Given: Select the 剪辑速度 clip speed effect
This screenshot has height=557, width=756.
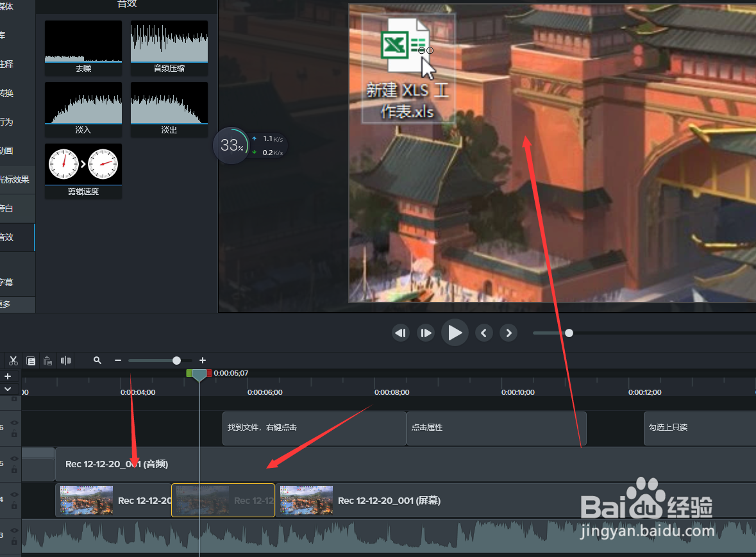Looking at the screenshot, I should (x=83, y=171).
